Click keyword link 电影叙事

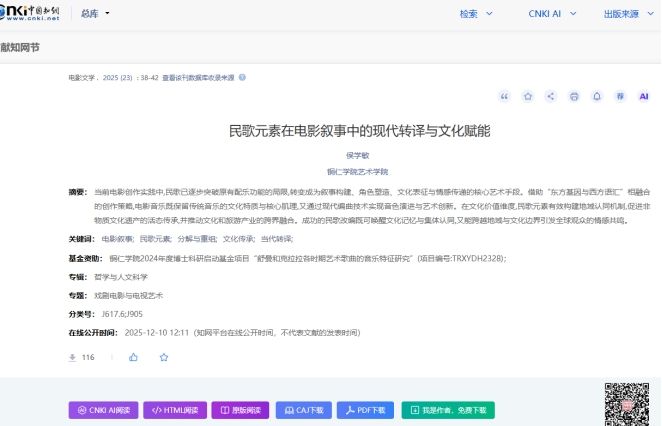[x=117, y=239]
